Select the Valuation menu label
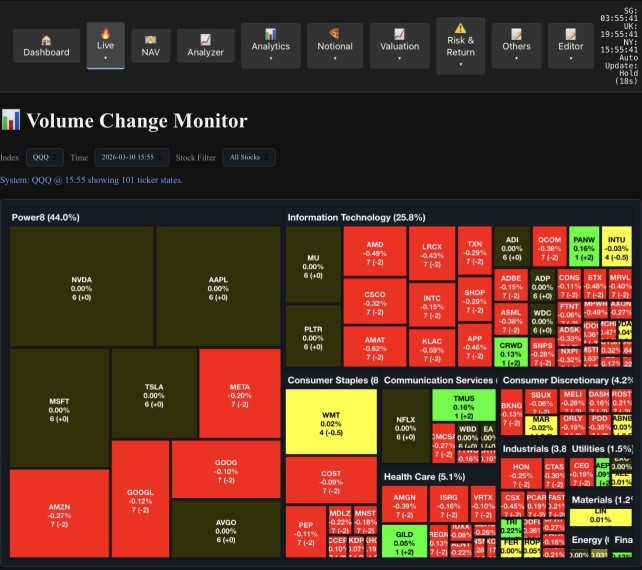 [399, 46]
